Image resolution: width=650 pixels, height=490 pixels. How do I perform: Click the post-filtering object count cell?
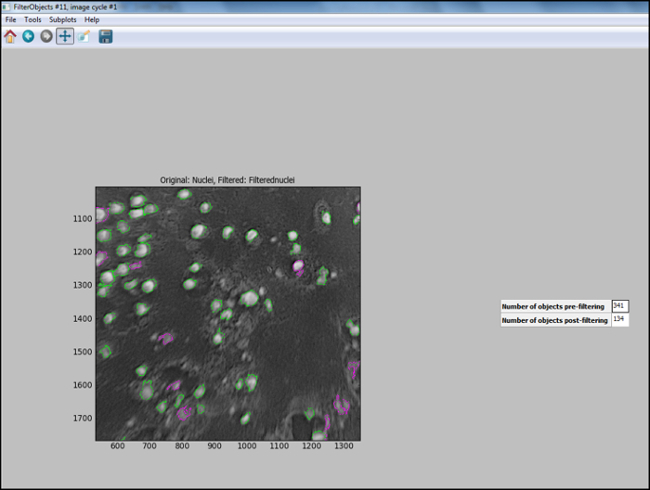620,320
